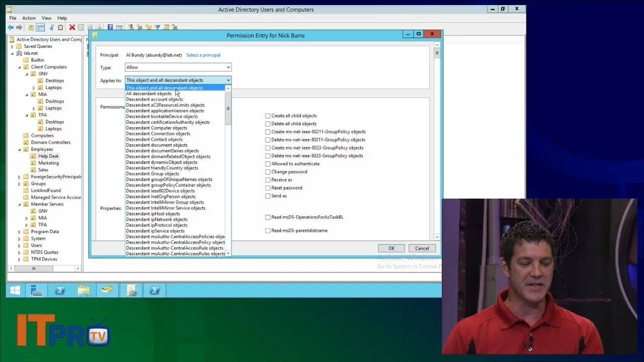Click the Up one level folder icon
This screenshot has height=362, width=644.
[x=31, y=27]
